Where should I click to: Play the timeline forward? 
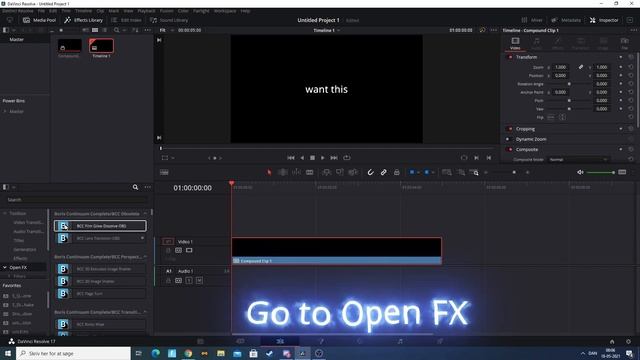pos(322,158)
